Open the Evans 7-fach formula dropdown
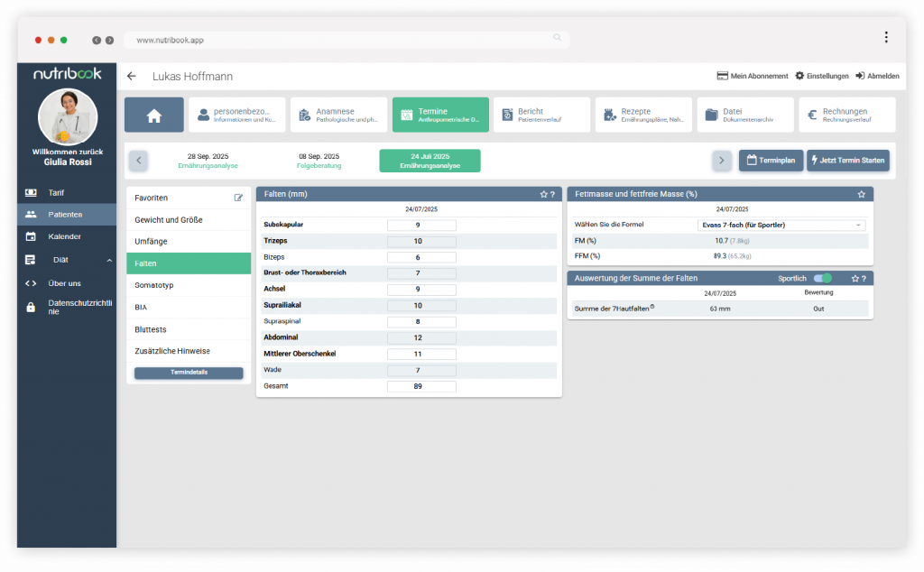 click(781, 225)
